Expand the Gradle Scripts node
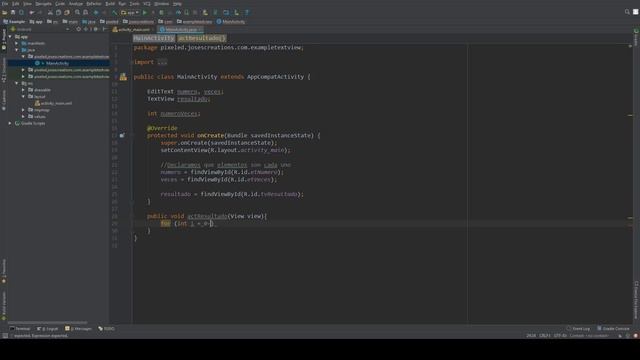Image resolution: width=640 pixels, height=360 pixels. [10, 123]
